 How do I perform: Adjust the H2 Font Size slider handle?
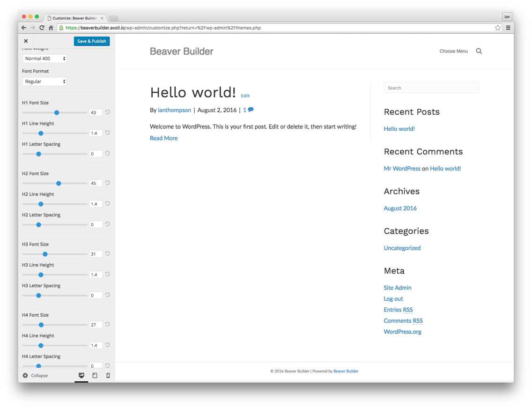pos(59,184)
